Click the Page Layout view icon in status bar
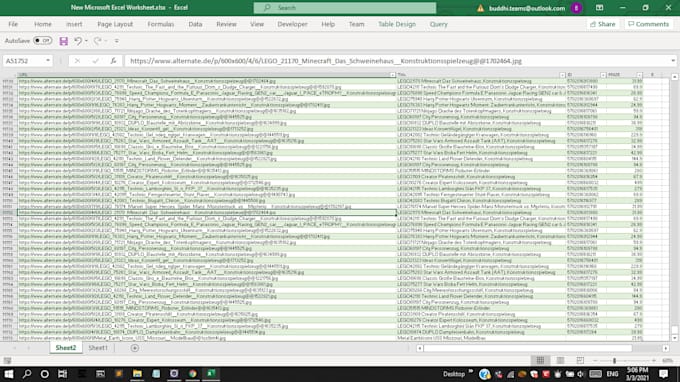Image resolution: width=680 pixels, height=382 pixels. [x=560, y=360]
